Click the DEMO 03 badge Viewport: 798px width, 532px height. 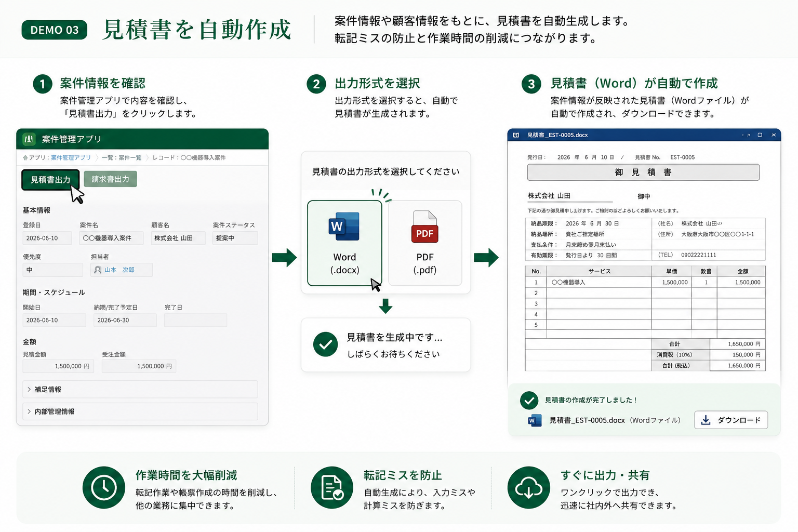(x=55, y=30)
